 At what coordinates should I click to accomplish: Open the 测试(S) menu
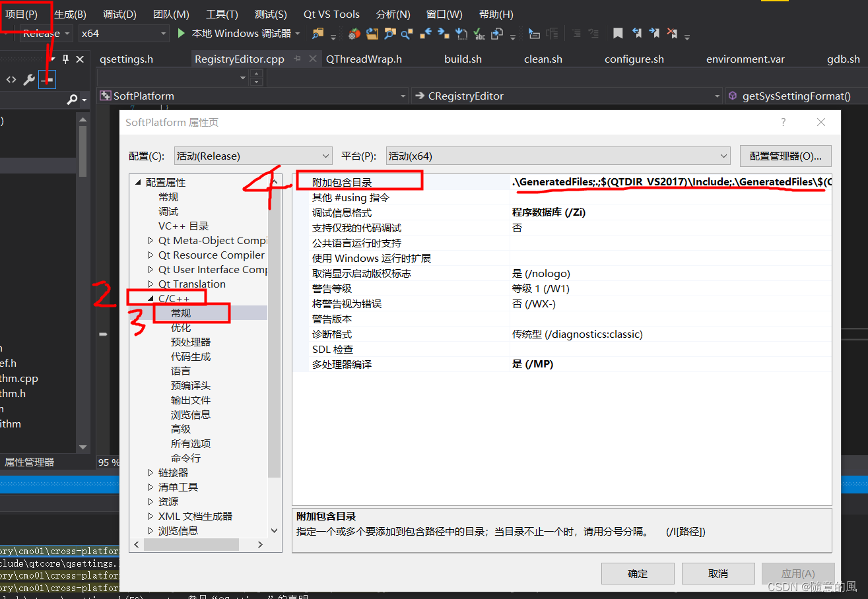(271, 14)
